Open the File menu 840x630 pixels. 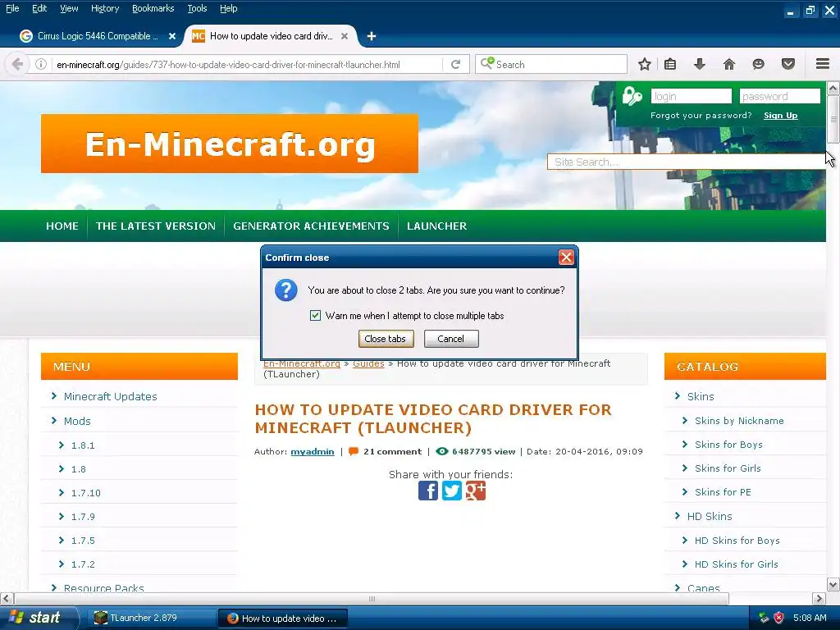point(12,8)
